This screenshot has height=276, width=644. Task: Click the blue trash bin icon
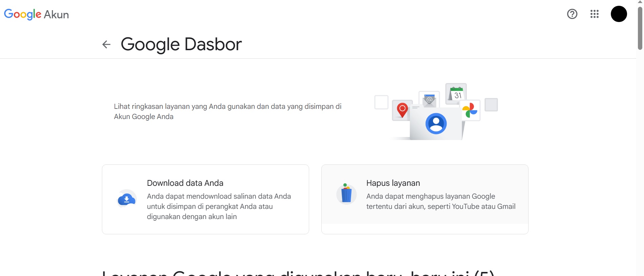click(346, 194)
